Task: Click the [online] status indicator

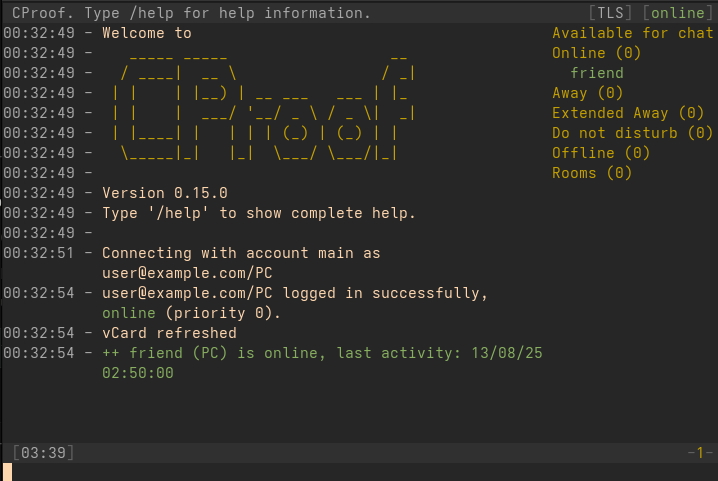Action: 678,13
